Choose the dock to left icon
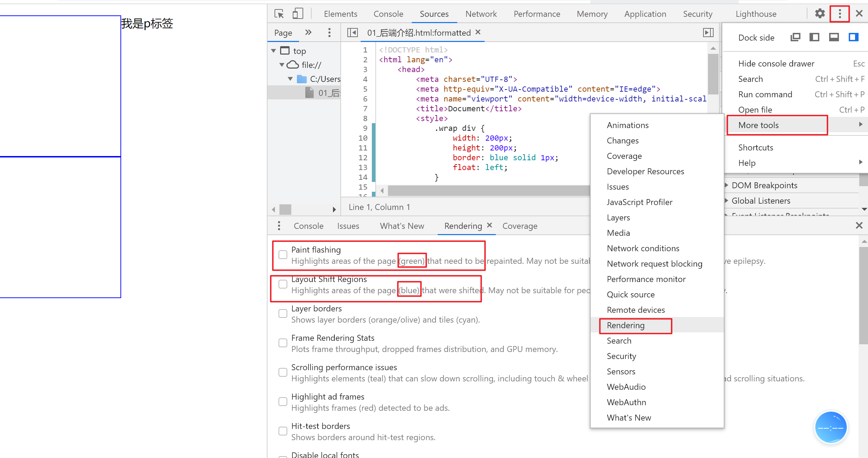 coord(814,37)
